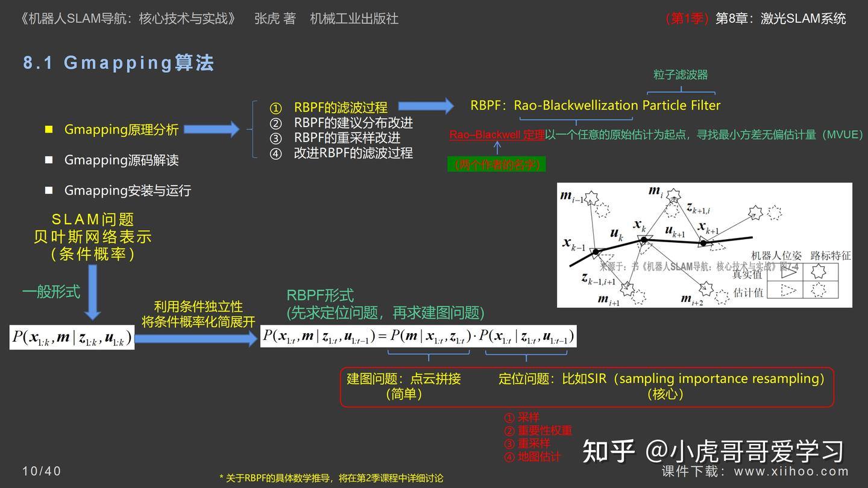Screen dimensions: 868x488
Task: Click the red "③ 重采样" step
Action: [x=527, y=443]
